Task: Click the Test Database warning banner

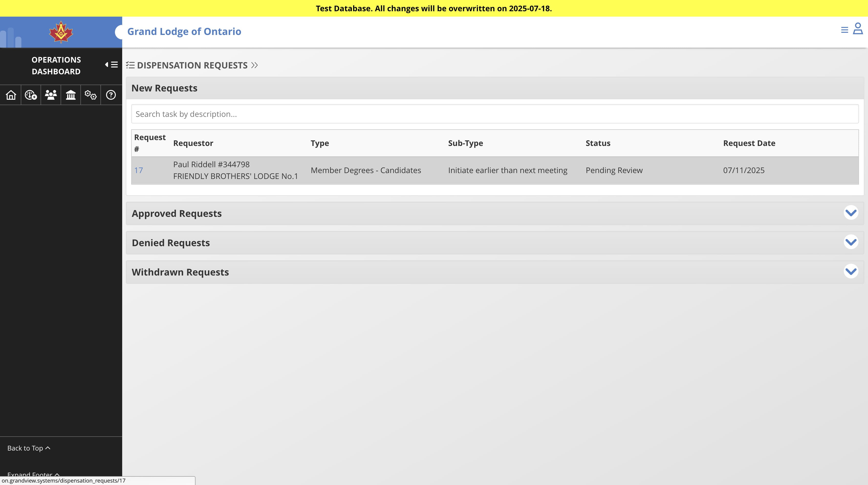Action: [x=434, y=8]
